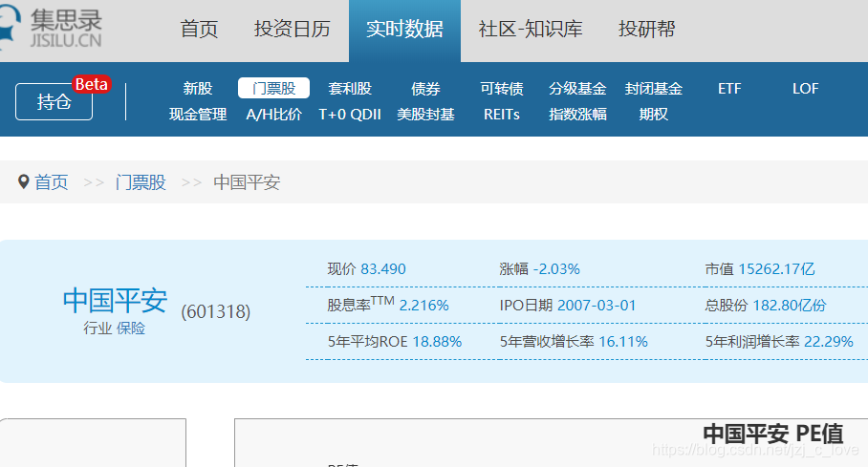
Task: Click dividend yield 2.216%
Action: tap(424, 306)
